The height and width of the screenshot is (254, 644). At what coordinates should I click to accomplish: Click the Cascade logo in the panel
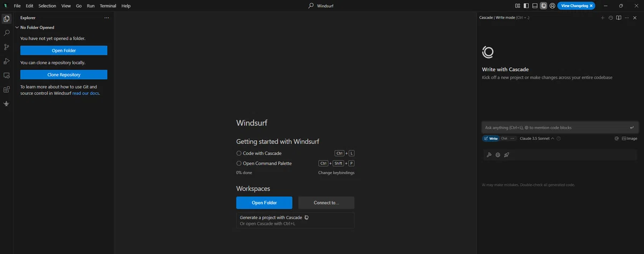click(x=488, y=52)
